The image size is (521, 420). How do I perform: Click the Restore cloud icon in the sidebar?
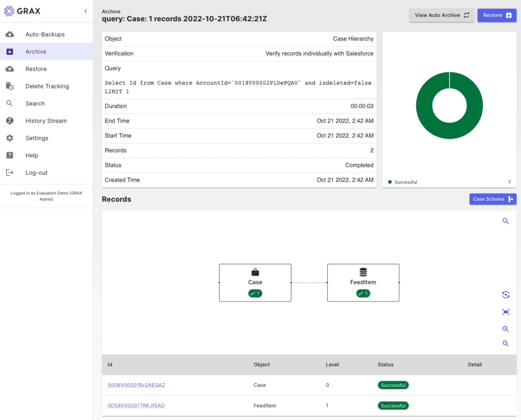tap(10, 69)
